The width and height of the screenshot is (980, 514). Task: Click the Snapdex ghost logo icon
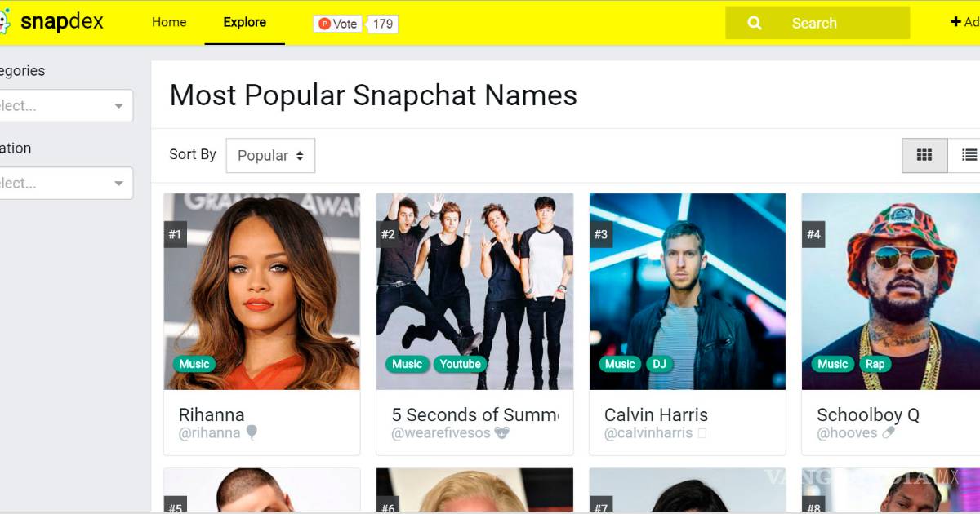(x=4, y=22)
